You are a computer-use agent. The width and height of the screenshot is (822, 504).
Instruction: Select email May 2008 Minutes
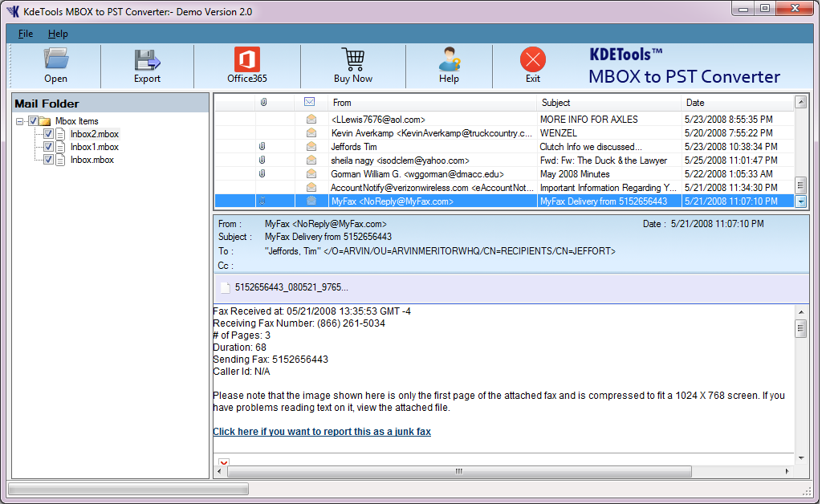(x=575, y=174)
